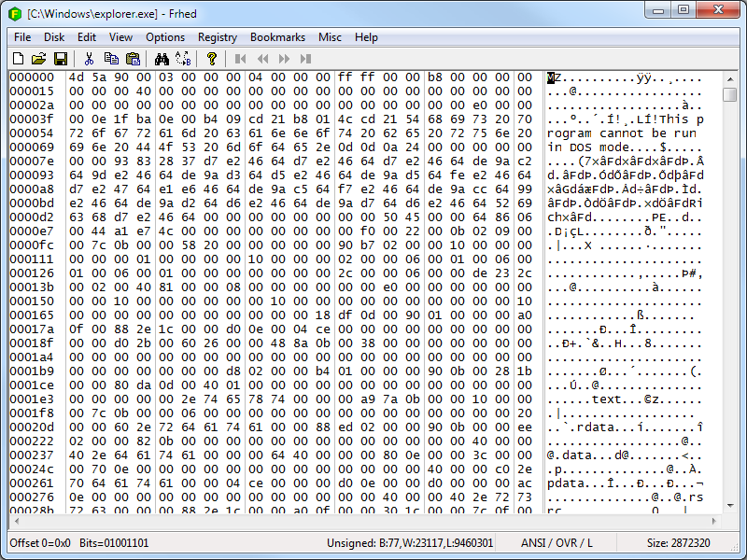Save the file using the floppy disk icon
The image size is (747, 560).
click(60, 59)
